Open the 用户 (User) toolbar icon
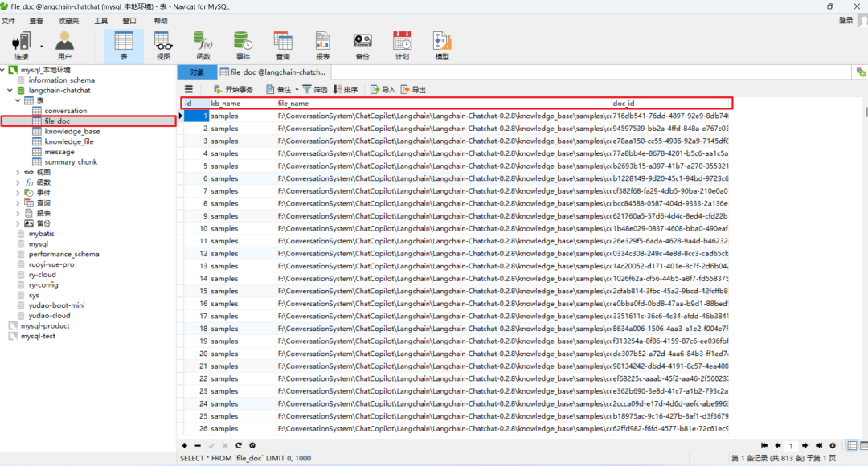 [64, 46]
